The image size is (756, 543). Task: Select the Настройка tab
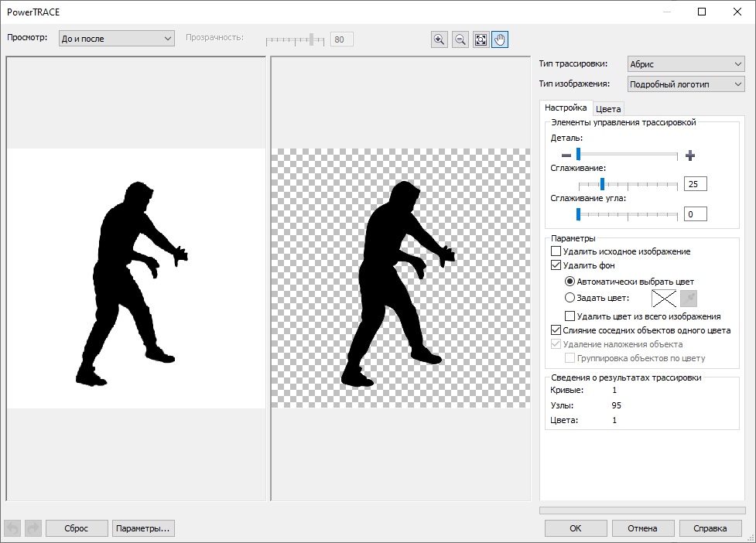[566, 108]
